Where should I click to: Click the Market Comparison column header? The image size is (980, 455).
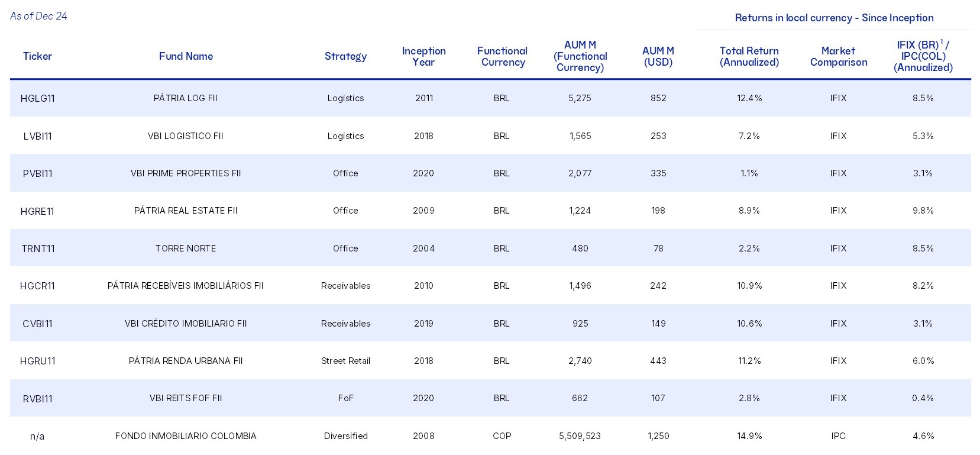[x=838, y=56]
